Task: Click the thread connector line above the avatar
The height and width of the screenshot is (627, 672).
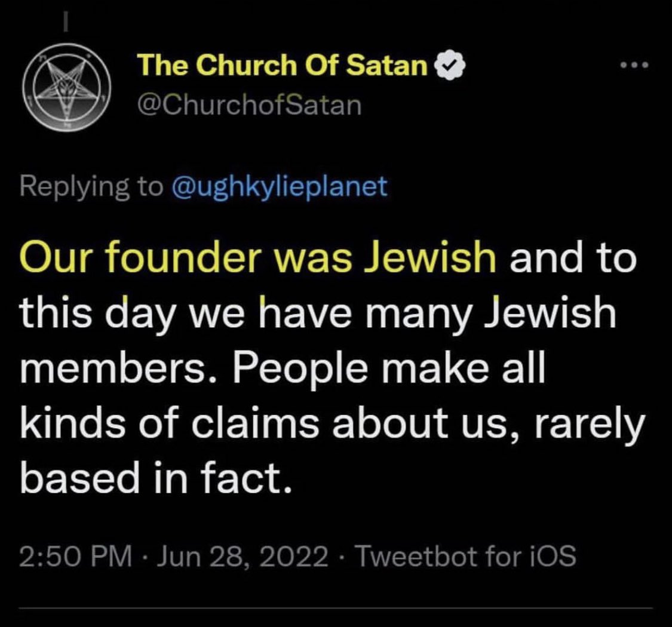Action: pyautogui.click(x=67, y=22)
